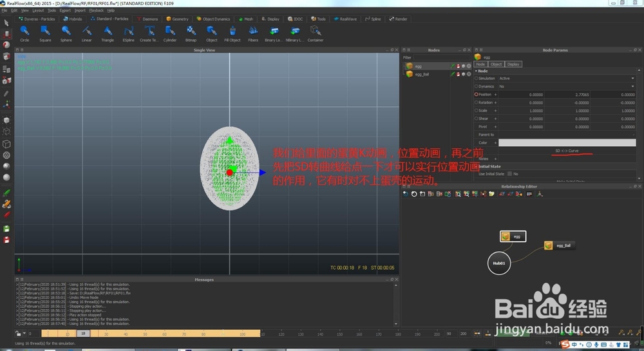Toggle the Rotation animation key circle
The height and width of the screenshot is (351, 644).
(x=477, y=102)
